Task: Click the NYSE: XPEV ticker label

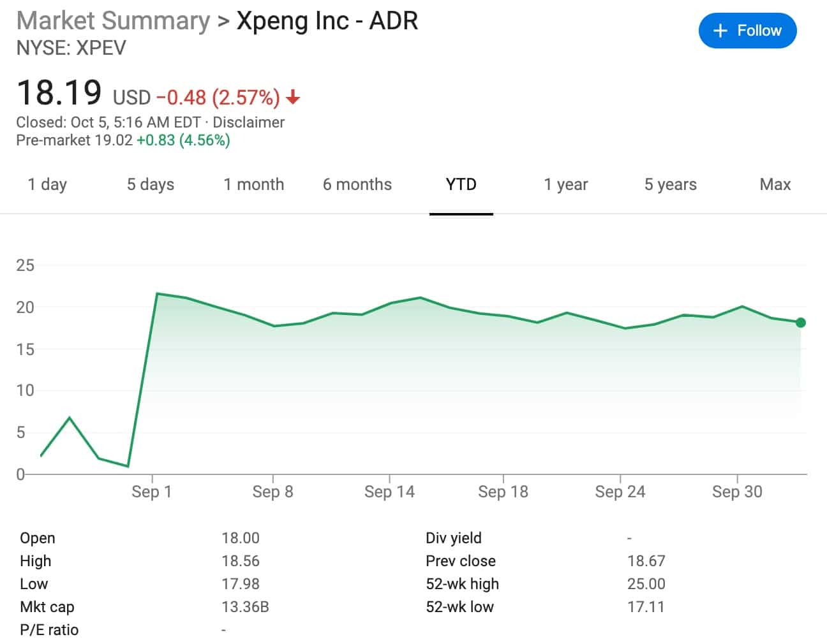Action: coord(71,47)
